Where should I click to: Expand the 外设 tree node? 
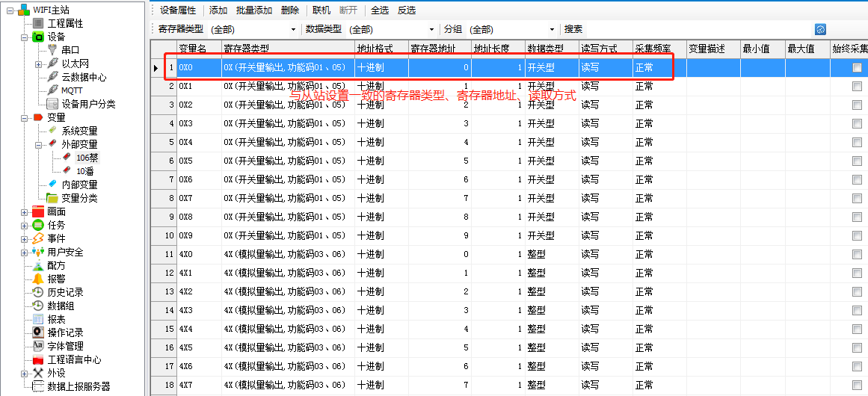(x=25, y=374)
